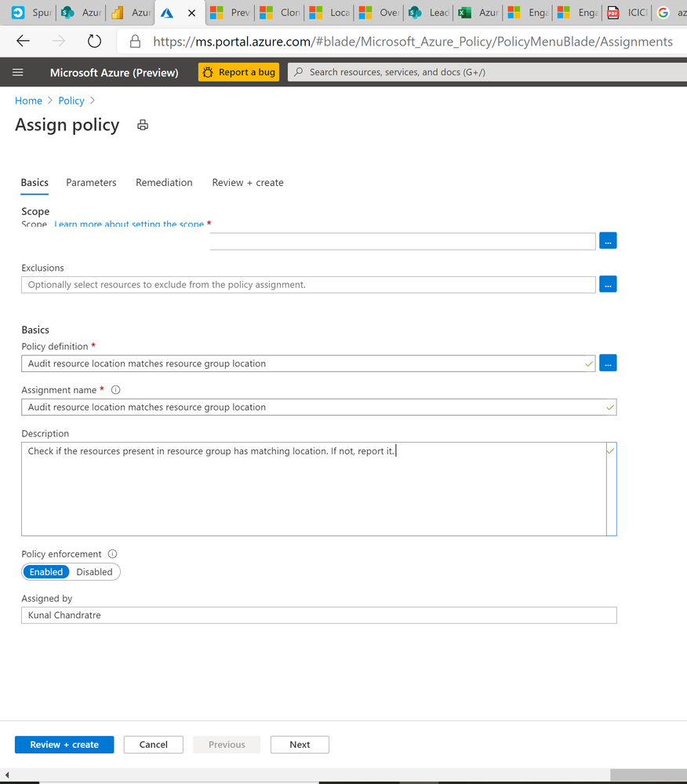Click the empty Scope field
This screenshot has height=784, width=687.
[402, 241]
